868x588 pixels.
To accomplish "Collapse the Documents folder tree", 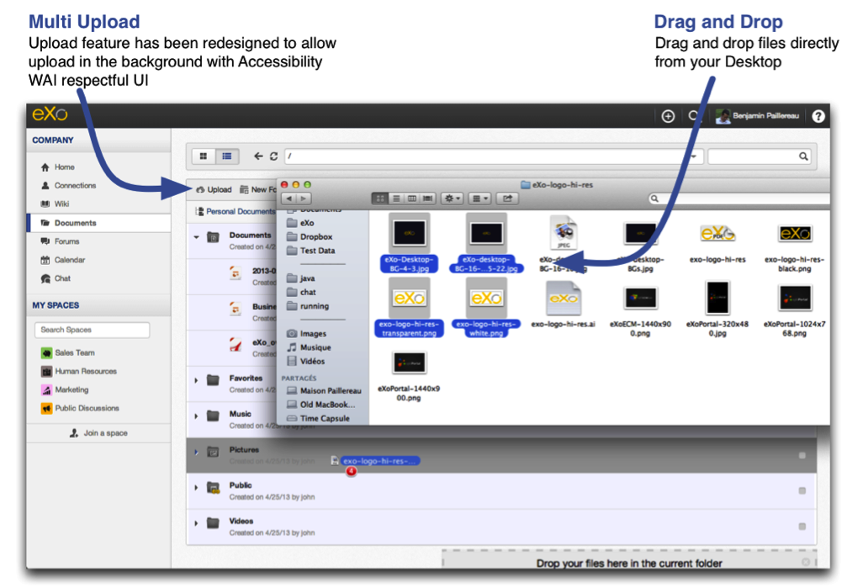I will coord(196,237).
